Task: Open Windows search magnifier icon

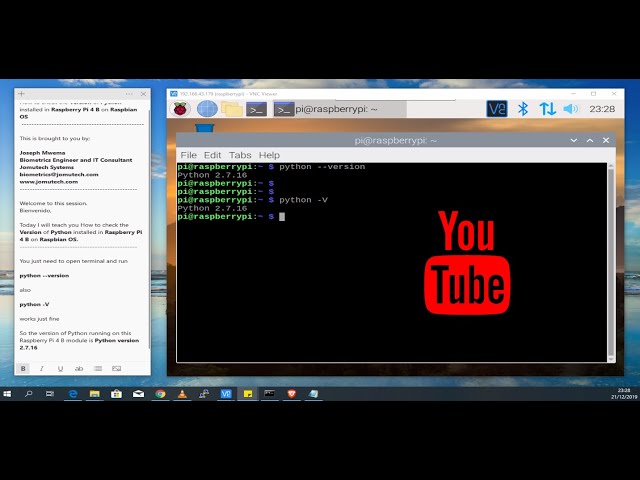Action: (x=29, y=394)
